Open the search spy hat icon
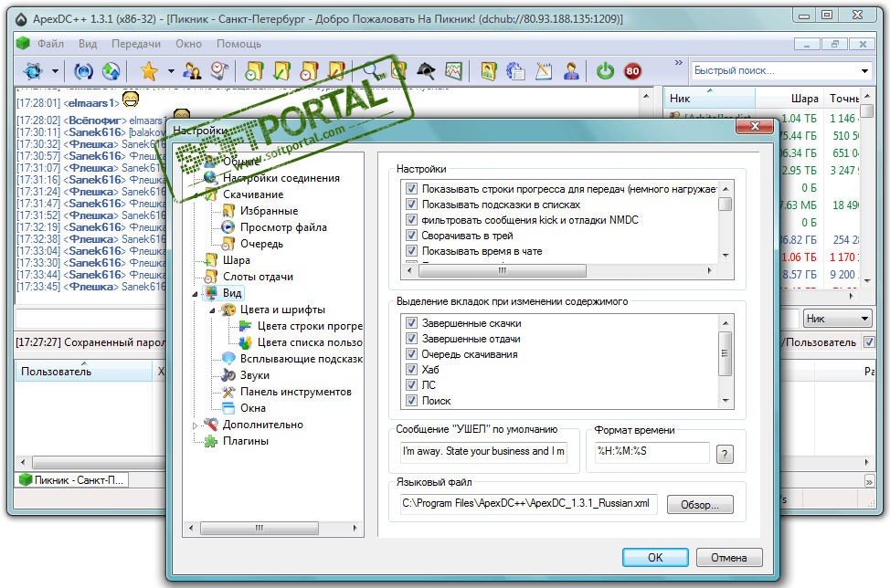 (426, 71)
